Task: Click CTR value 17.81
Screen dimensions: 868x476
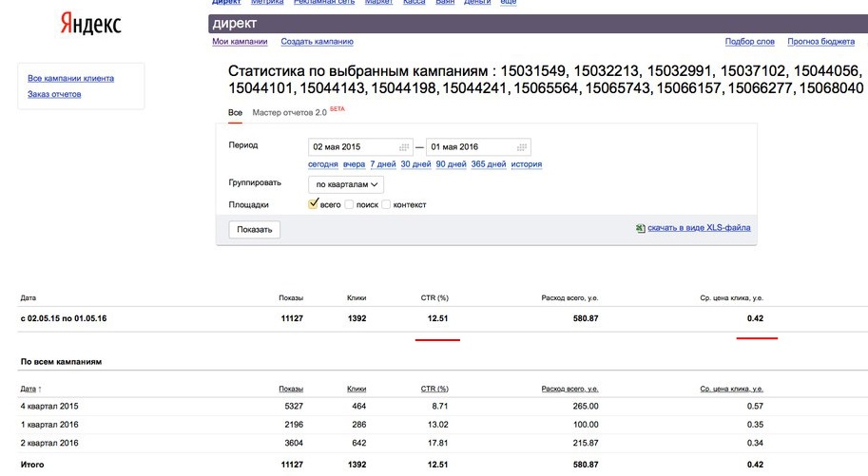Action: click(x=437, y=443)
